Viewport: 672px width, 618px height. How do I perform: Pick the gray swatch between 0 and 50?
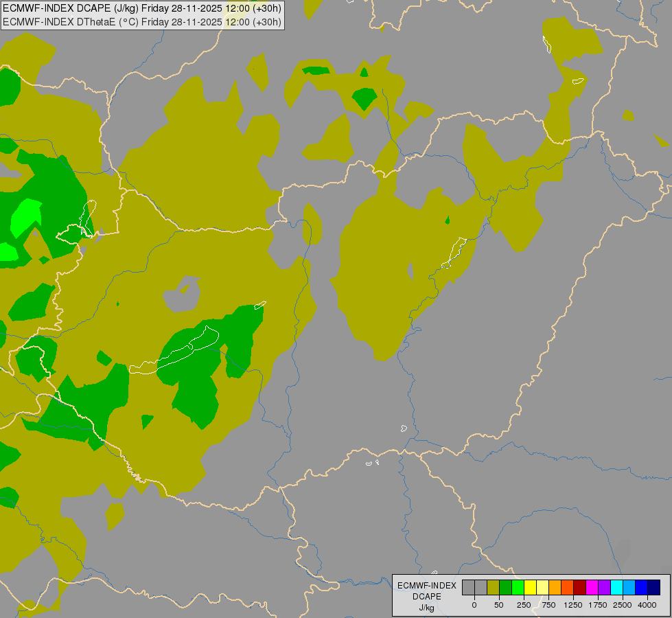point(480,588)
